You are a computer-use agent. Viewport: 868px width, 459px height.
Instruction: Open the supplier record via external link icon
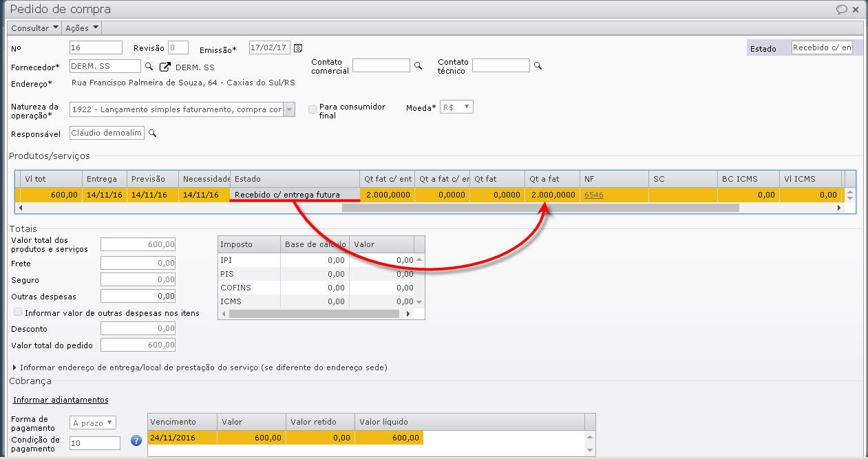165,67
